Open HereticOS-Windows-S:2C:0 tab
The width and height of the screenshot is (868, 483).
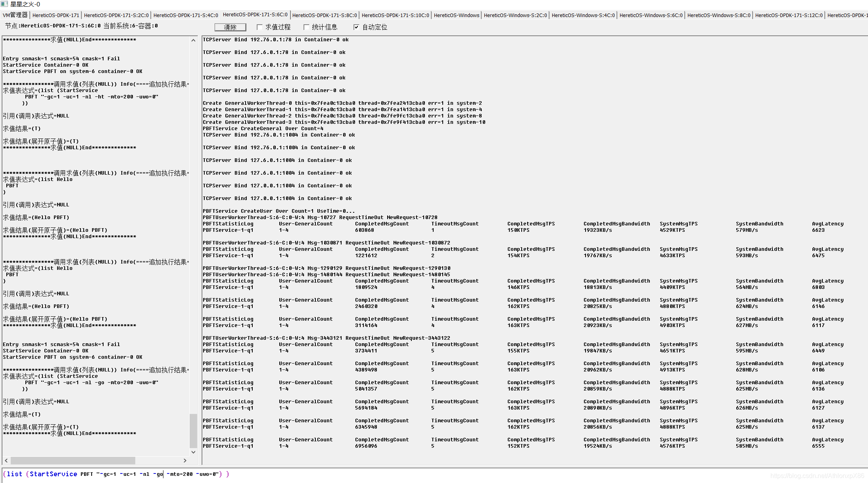point(515,15)
